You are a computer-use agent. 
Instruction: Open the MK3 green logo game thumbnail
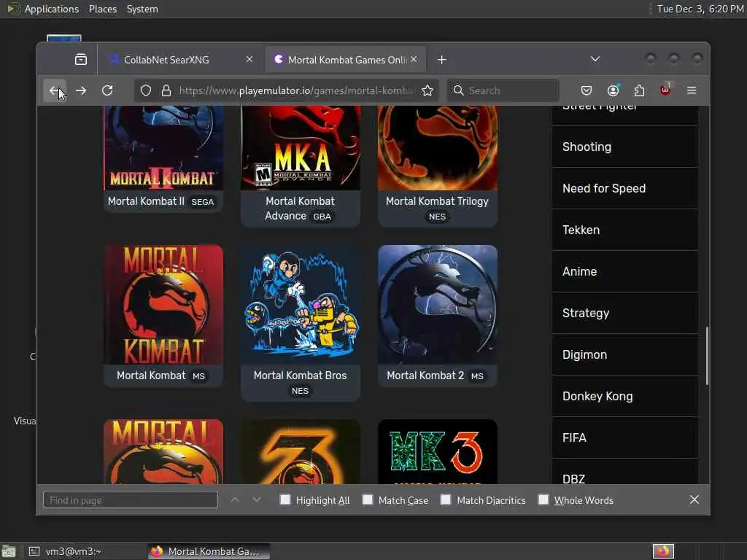[x=438, y=451]
